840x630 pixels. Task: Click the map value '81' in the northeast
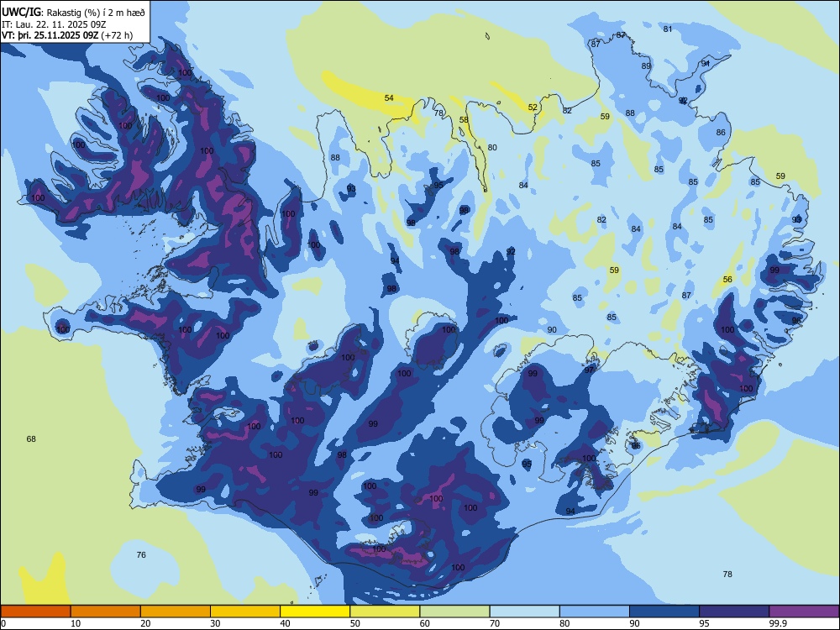click(x=668, y=29)
